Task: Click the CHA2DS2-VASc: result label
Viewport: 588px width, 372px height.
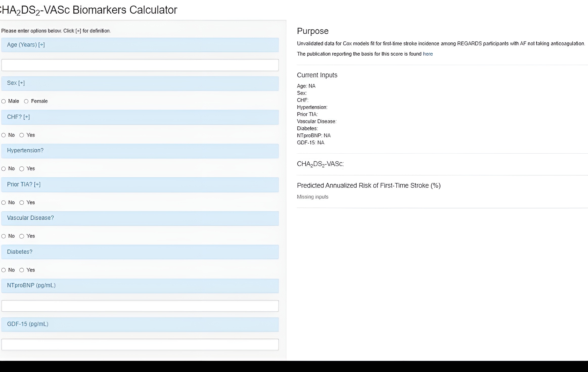Action: (320, 164)
